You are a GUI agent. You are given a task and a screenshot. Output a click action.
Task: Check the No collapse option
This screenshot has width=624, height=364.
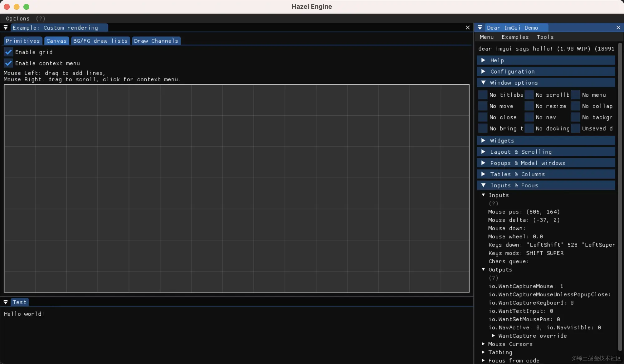575,106
